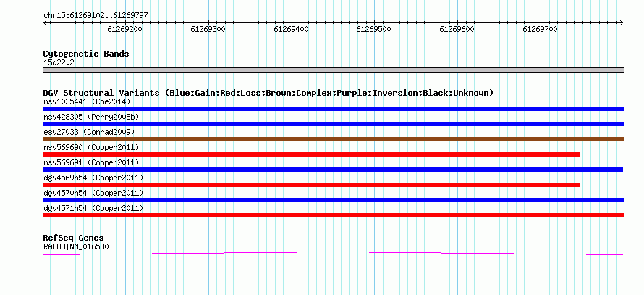Select the dgv4569n54 (Cooper2011) red bar
Screen dimensions: 644x295
(311, 185)
